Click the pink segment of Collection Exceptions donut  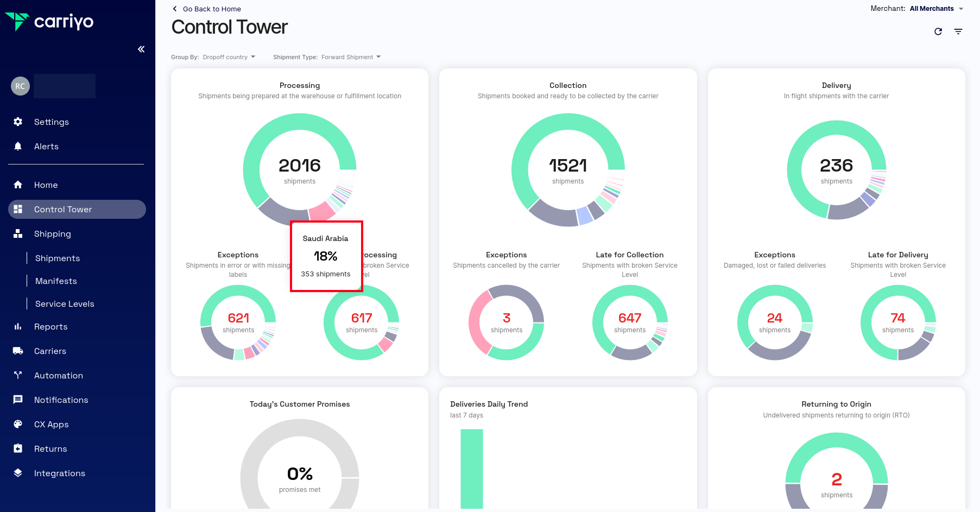coord(479,323)
